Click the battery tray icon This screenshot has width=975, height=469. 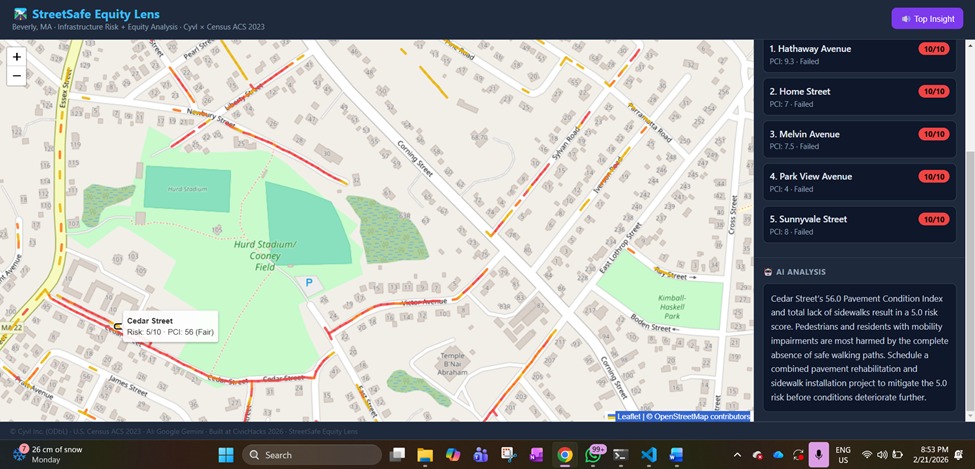click(897, 455)
